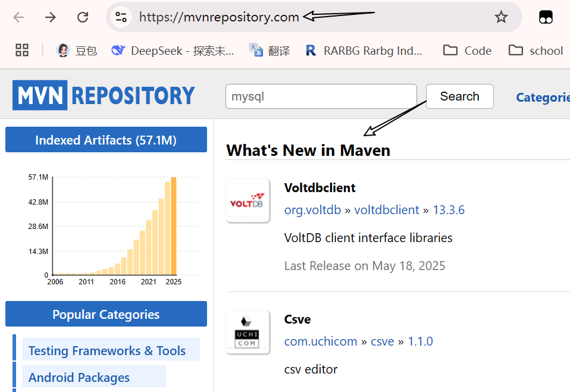Image resolution: width=570 pixels, height=392 pixels.
Task: Open the VoltDB logo thumbnail
Action: click(x=248, y=200)
